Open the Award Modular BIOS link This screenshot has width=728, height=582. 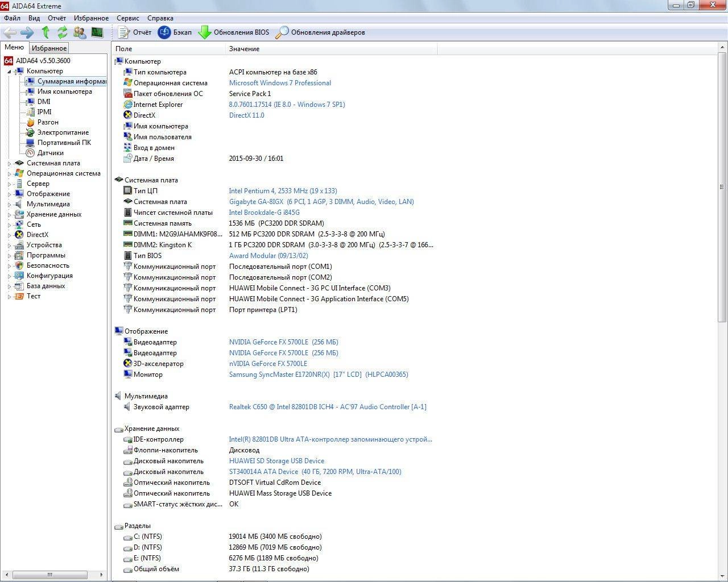[x=268, y=256]
